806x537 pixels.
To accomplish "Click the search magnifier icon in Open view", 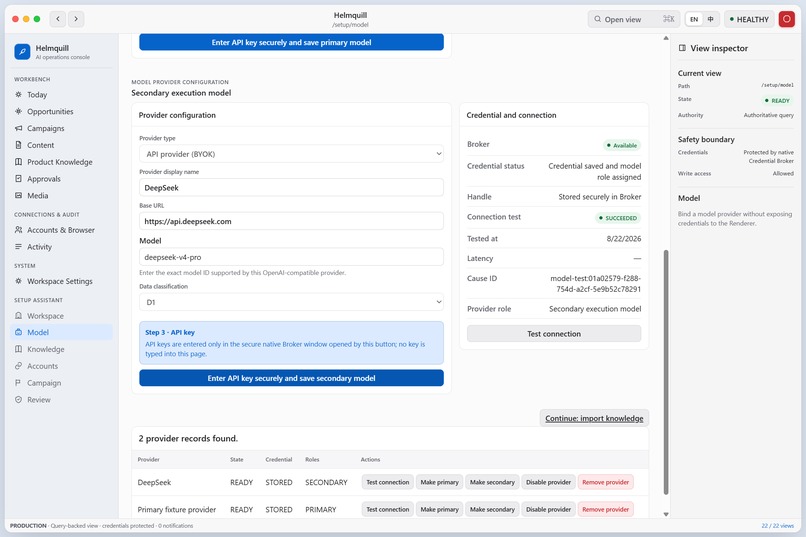I will pos(597,19).
